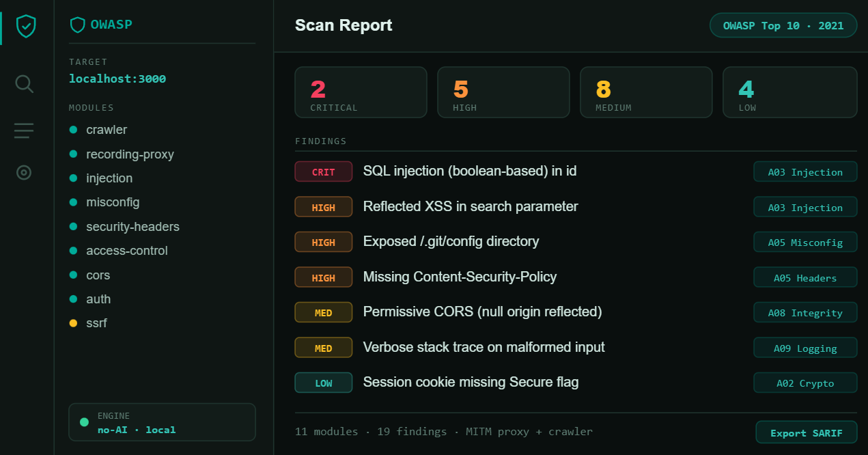
Task: Click the green engine status dot
Action: (x=85, y=422)
